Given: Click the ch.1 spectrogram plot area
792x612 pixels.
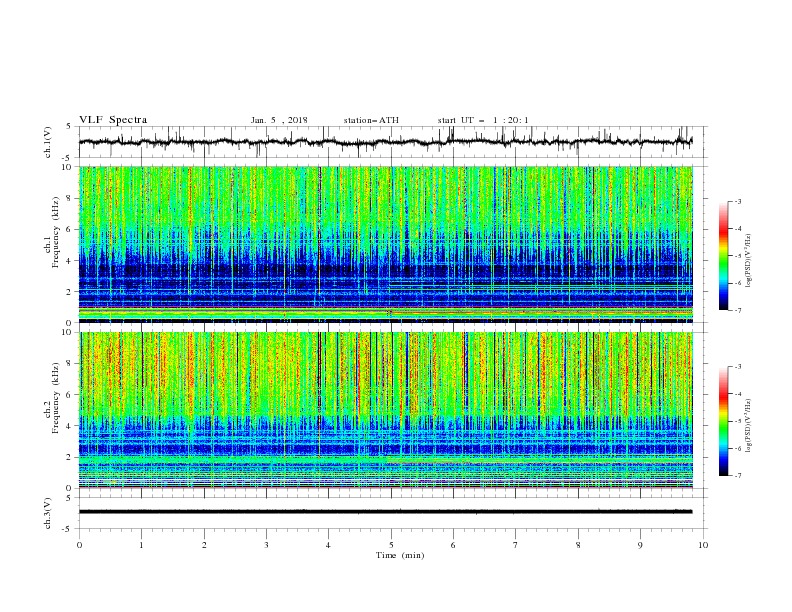Looking at the screenshot, I should 386,244.
